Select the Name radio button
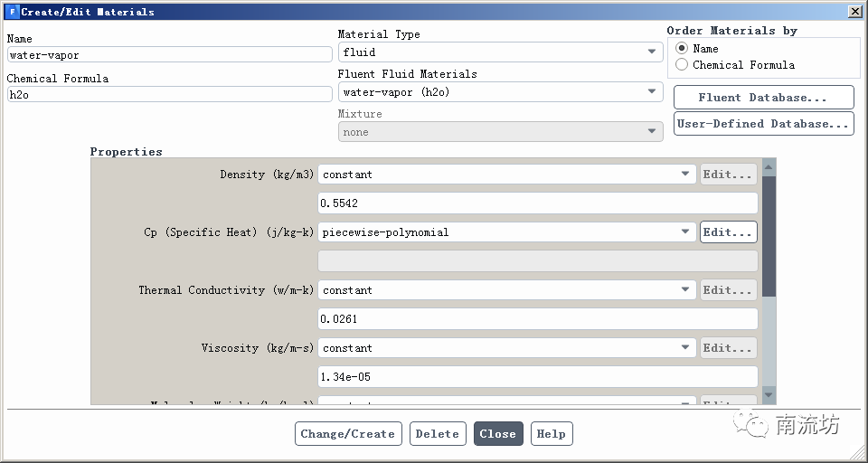The width and height of the screenshot is (868, 463). click(682, 48)
